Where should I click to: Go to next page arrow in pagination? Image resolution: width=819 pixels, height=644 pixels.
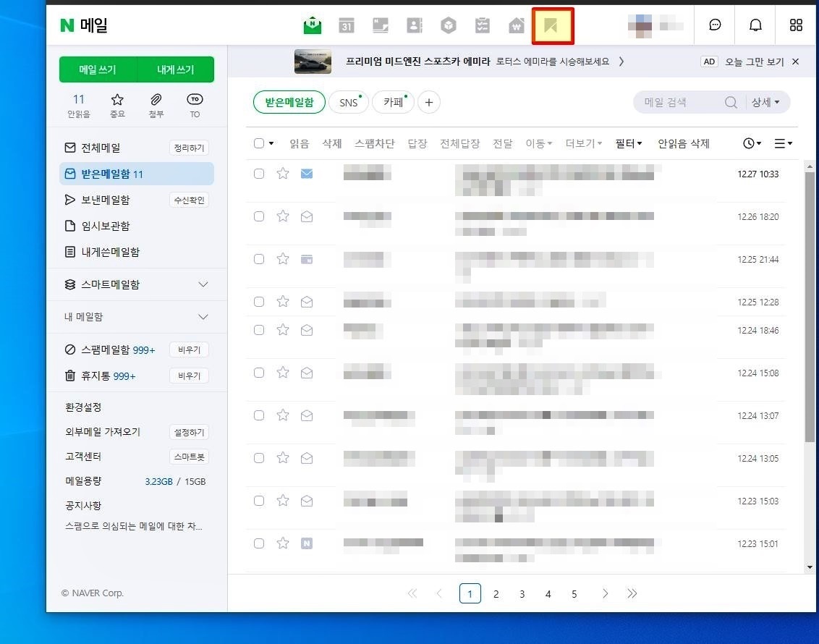tap(605, 593)
